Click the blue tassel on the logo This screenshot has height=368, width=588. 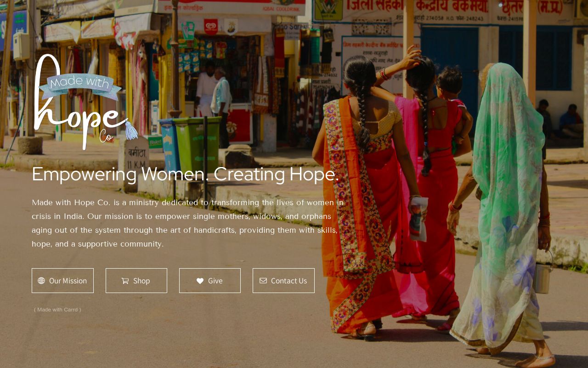point(131,130)
